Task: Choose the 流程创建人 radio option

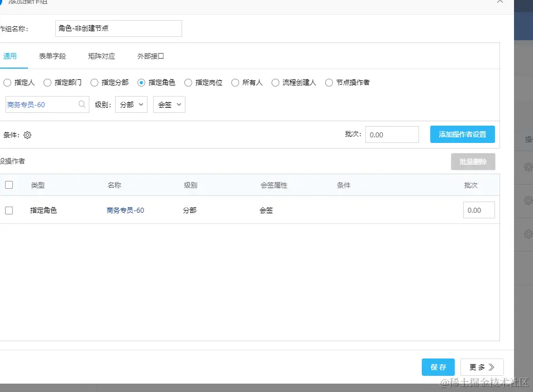Action: (275, 83)
